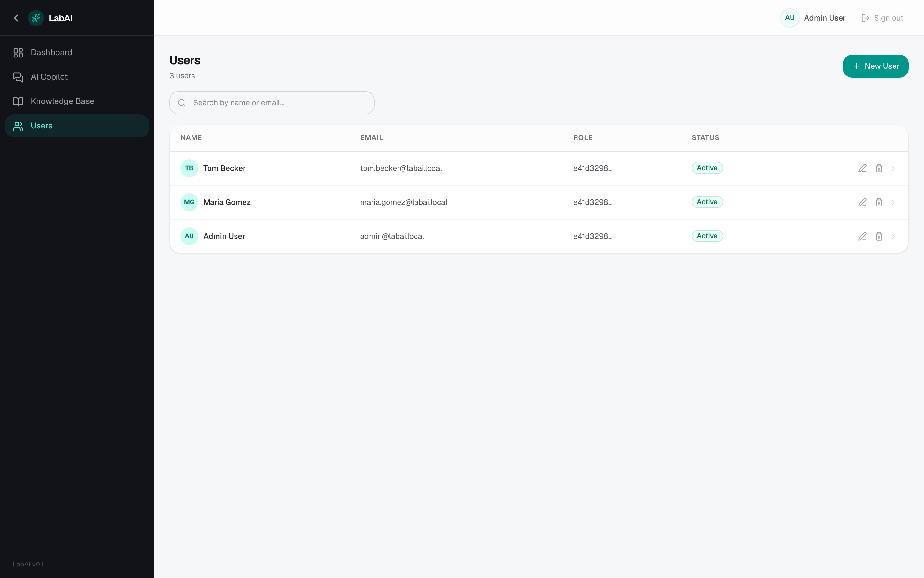Click the LabAI brand title
Image resolution: width=924 pixels, height=578 pixels.
coord(60,18)
